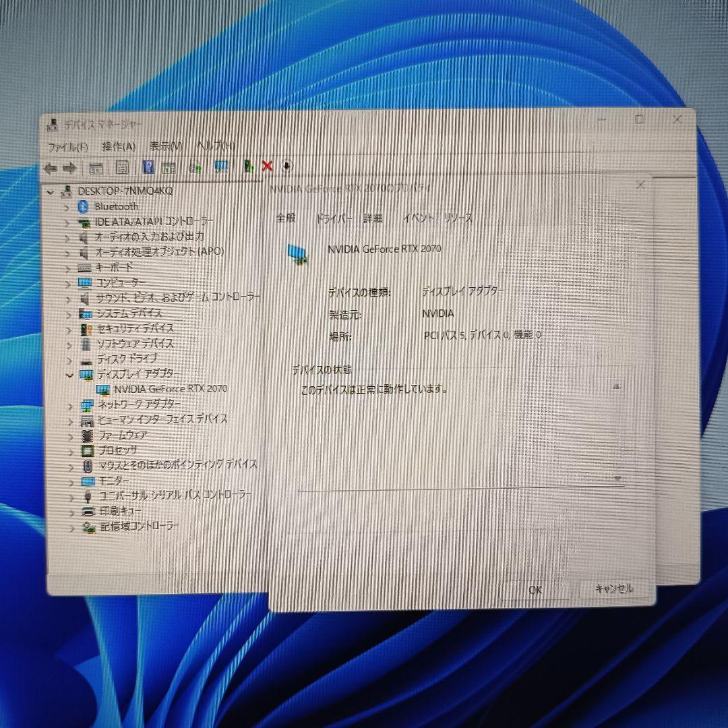Open the 操作(A) menu

click(119, 147)
